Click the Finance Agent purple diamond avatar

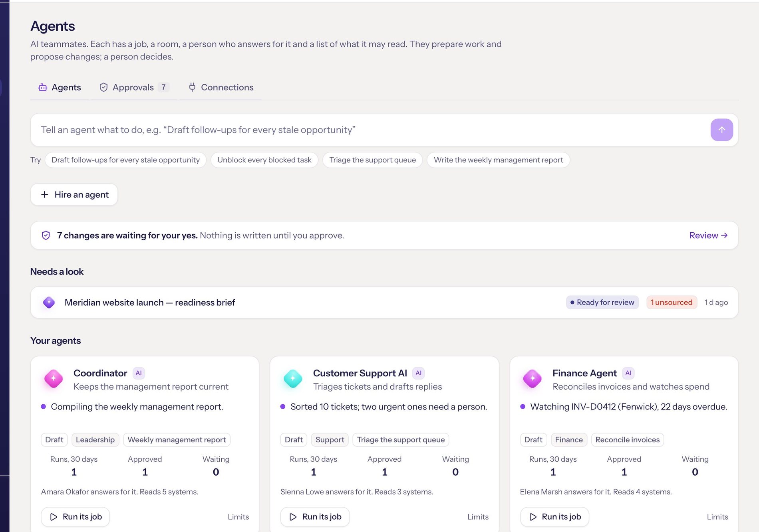tap(532, 379)
